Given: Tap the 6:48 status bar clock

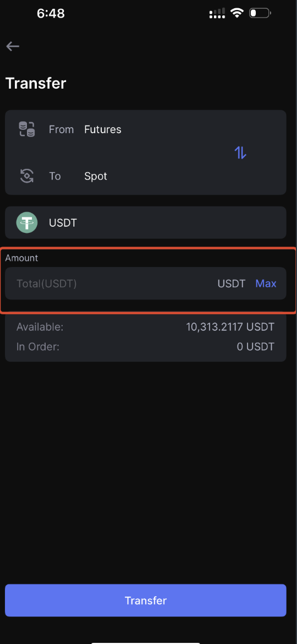Looking at the screenshot, I should pyautogui.click(x=51, y=14).
